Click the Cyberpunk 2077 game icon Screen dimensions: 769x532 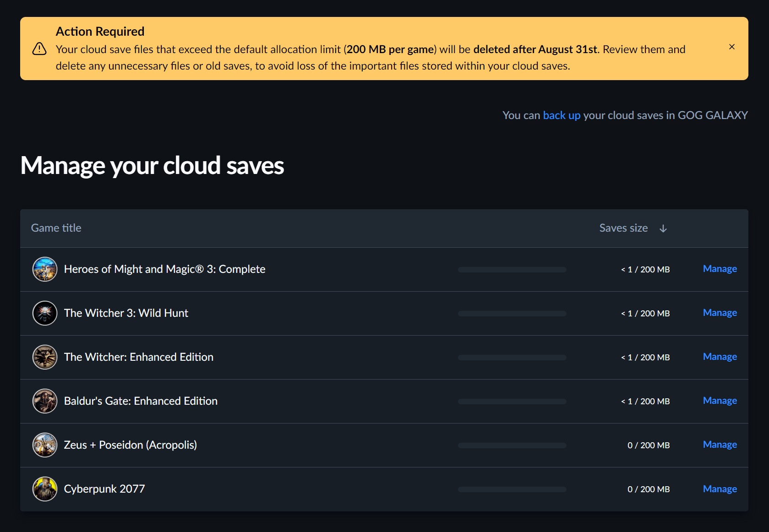[x=45, y=489]
